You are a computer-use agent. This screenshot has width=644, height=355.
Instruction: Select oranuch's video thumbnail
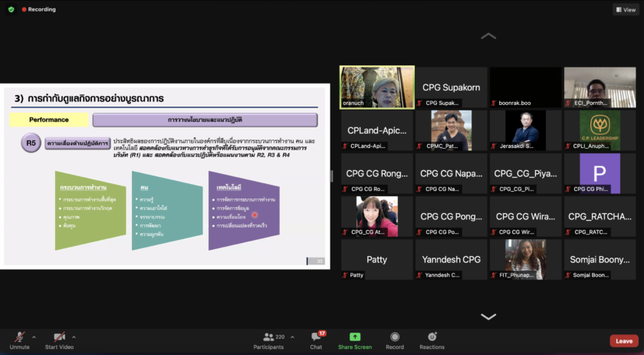tap(376, 87)
